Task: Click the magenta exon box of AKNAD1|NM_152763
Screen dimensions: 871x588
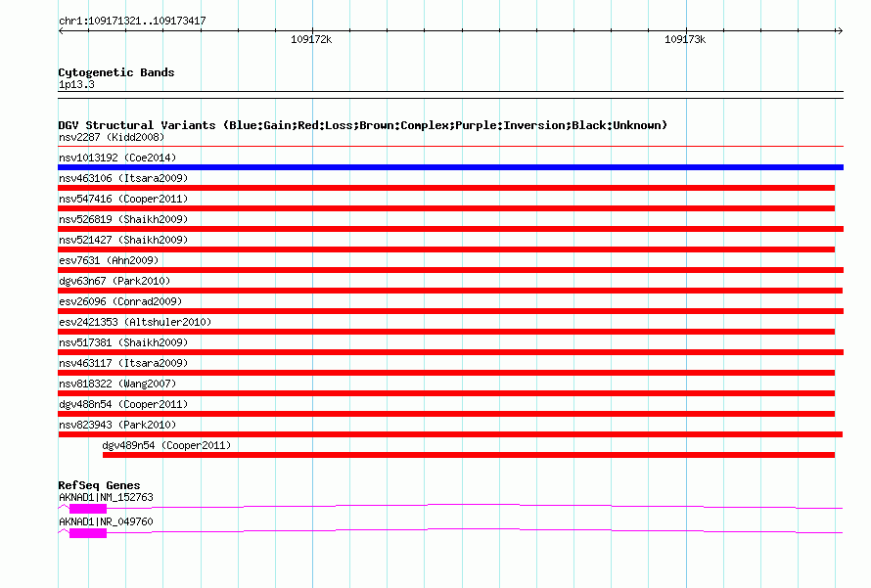Action: click(x=87, y=508)
